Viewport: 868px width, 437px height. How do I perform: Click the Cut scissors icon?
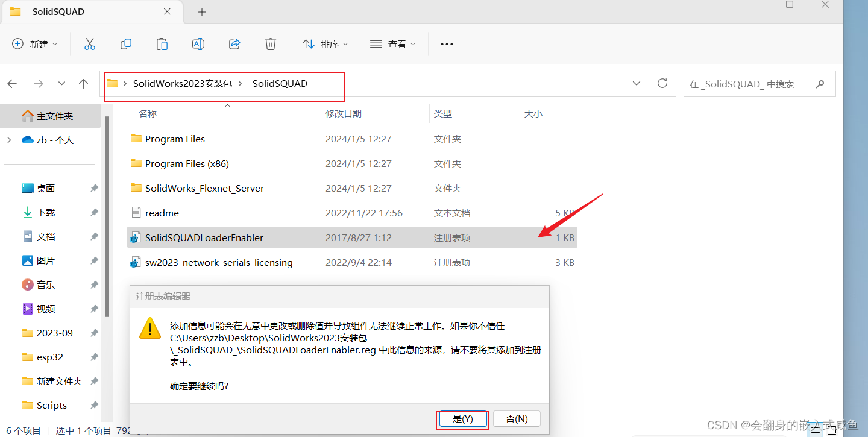[x=90, y=44]
